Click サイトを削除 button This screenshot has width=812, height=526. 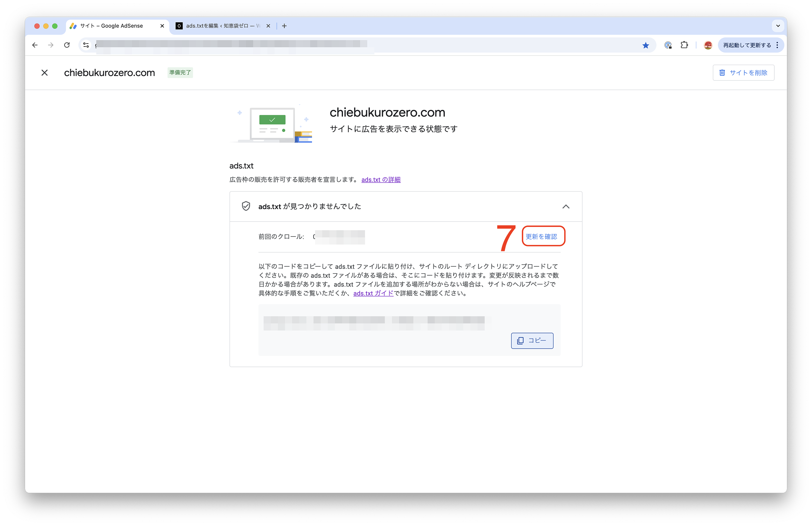pos(743,73)
